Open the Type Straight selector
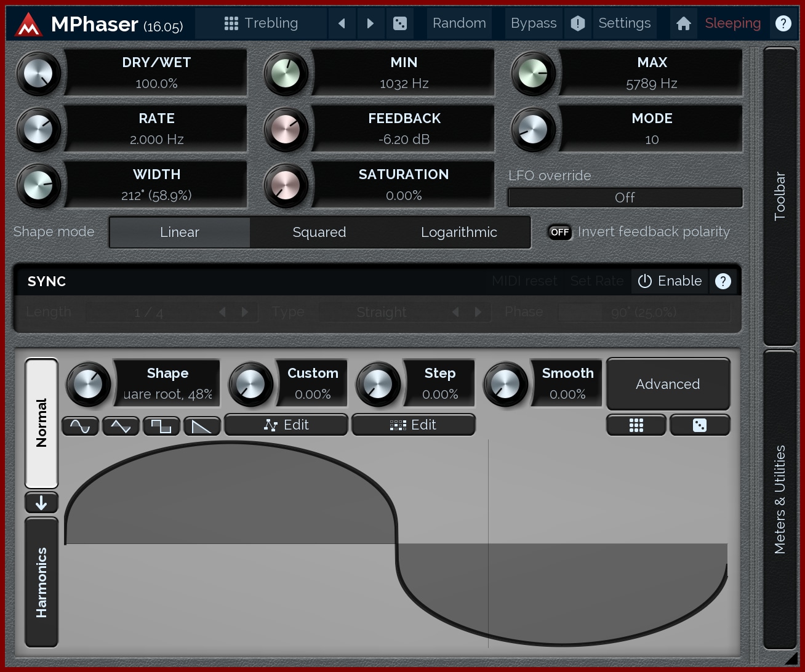 [382, 312]
